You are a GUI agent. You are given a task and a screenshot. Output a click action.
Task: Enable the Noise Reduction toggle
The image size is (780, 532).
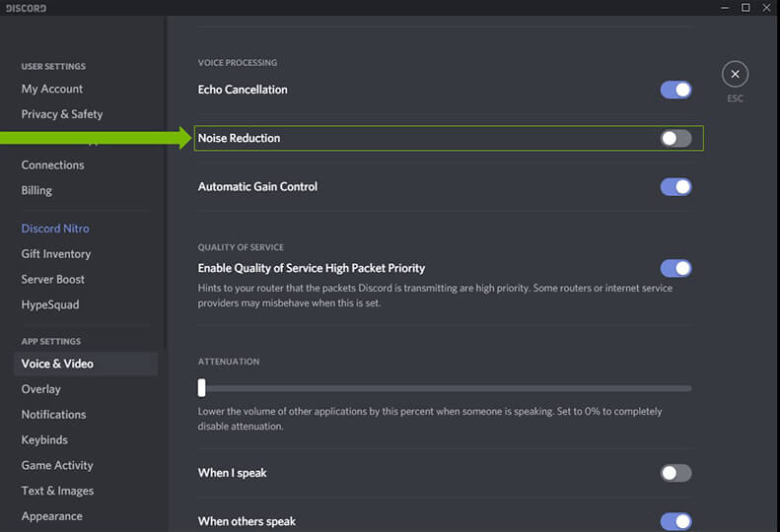[675, 138]
